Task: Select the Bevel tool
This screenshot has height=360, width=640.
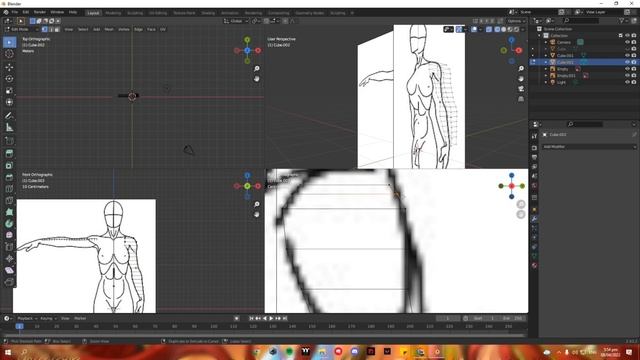Action: coord(9,177)
